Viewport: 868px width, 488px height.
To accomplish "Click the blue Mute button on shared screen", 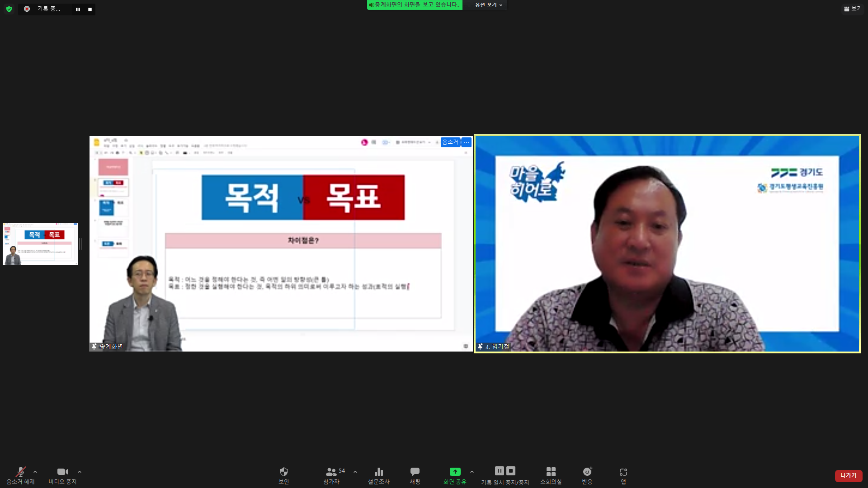I will [x=450, y=142].
